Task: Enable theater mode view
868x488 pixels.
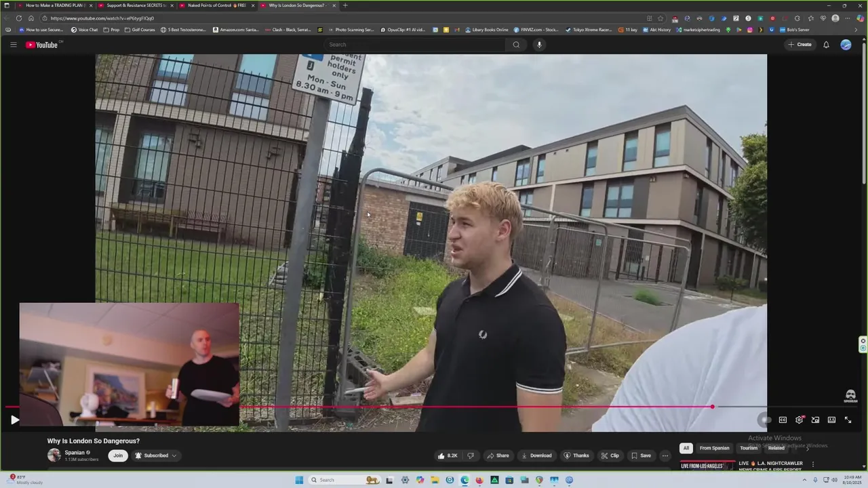Action: pyautogui.click(x=831, y=420)
